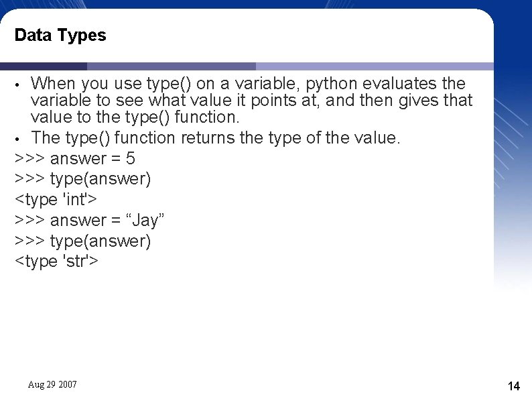This screenshot has height=399, width=532.
Task: Click the "Aug 29 2007" footer date
Action: [x=52, y=384]
